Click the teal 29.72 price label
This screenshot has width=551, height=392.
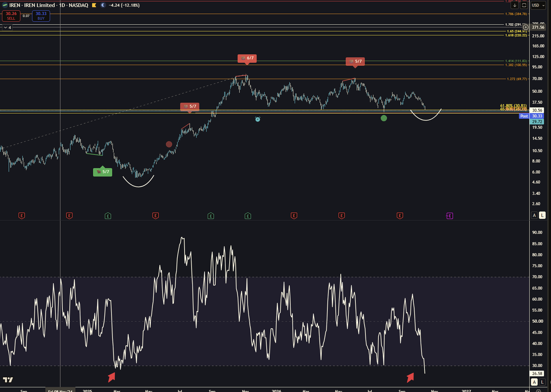(x=537, y=122)
